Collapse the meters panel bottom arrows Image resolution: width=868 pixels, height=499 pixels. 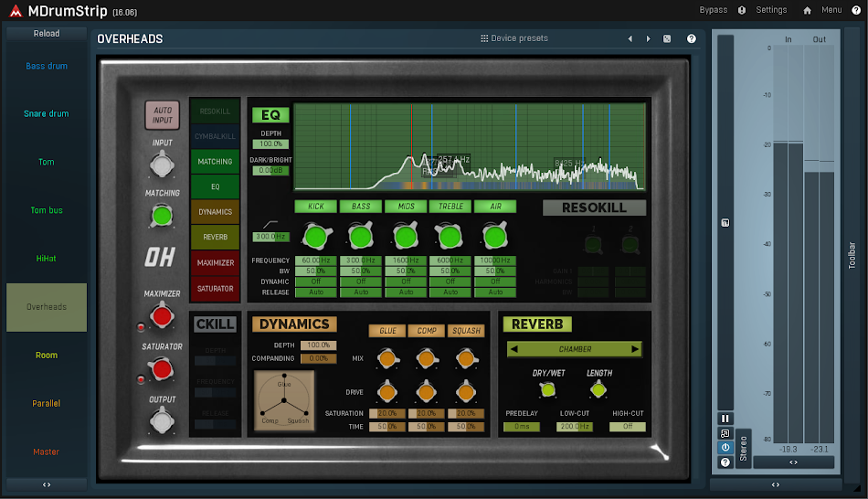(776, 484)
